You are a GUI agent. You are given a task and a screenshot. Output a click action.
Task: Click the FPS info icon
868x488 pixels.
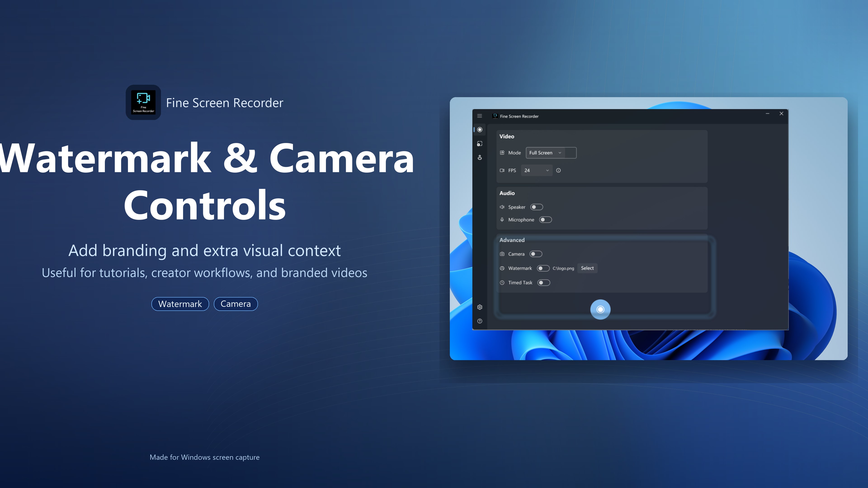click(x=558, y=170)
